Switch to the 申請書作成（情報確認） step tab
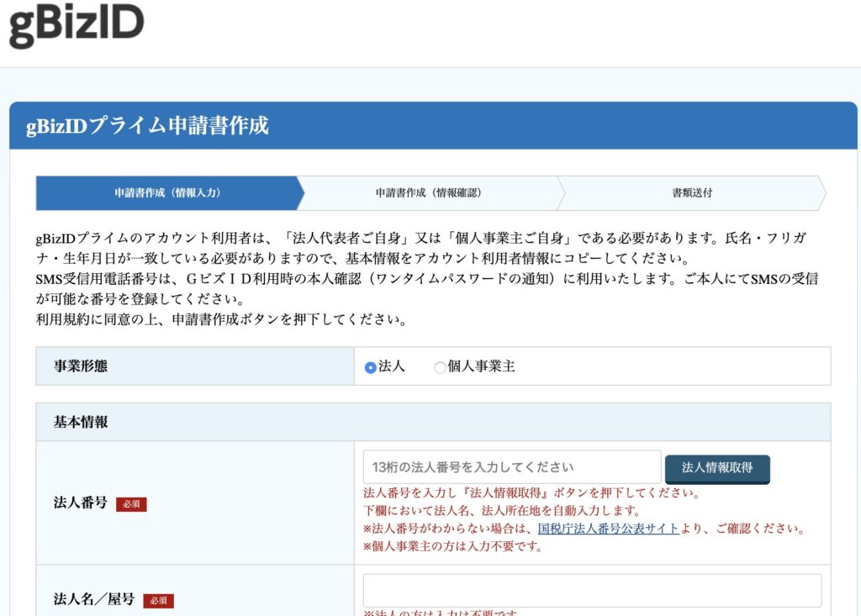Image resolution: width=861 pixels, height=616 pixels. (x=429, y=193)
